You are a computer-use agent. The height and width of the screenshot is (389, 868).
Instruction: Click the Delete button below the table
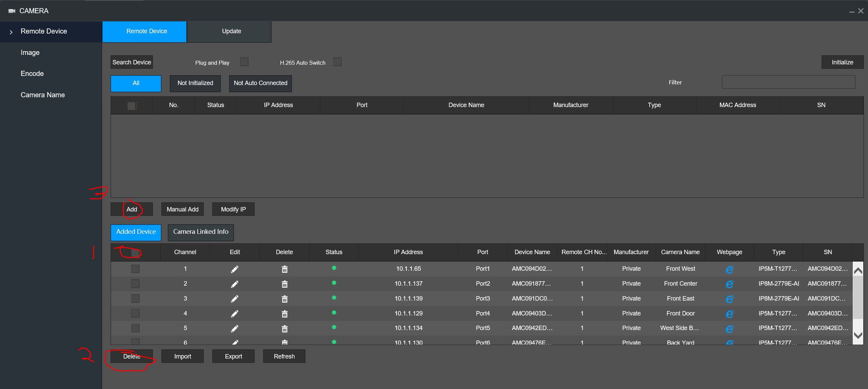click(x=132, y=356)
